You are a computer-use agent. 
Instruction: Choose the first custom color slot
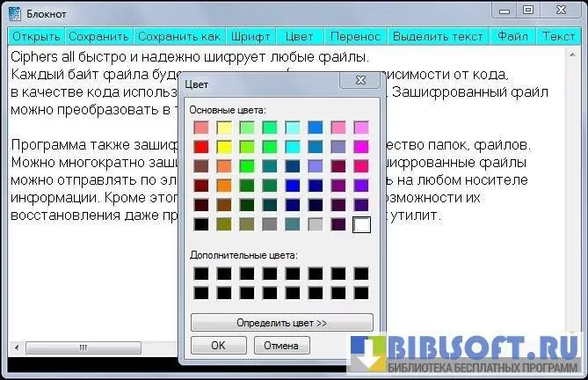[201, 274]
